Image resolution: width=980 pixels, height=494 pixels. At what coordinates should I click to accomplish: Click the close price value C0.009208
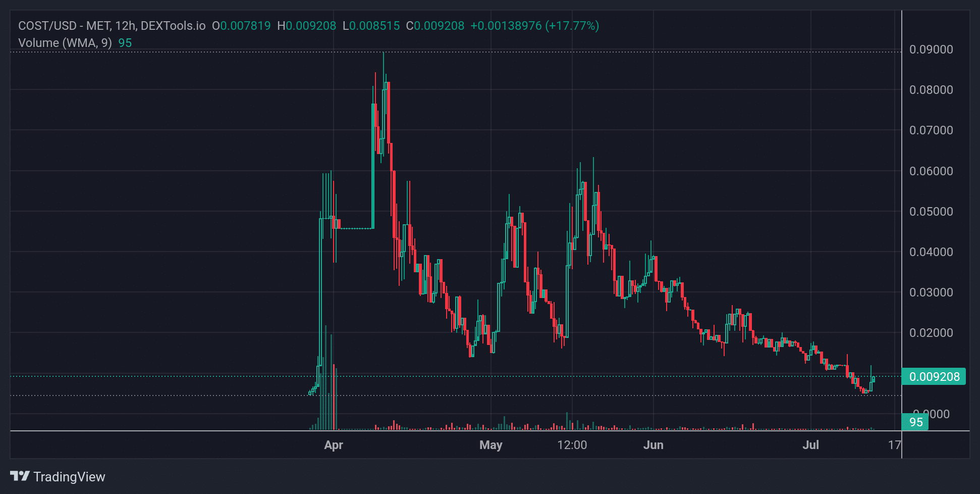coord(435,26)
